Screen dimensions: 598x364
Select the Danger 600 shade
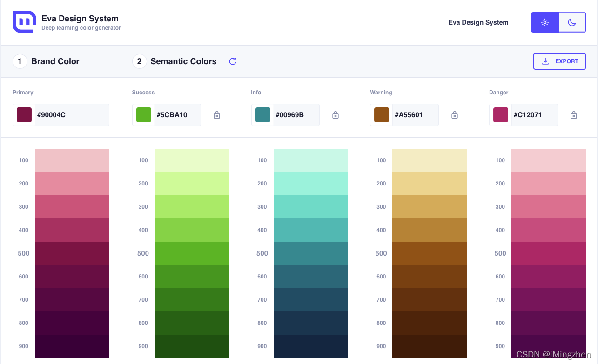click(549, 277)
